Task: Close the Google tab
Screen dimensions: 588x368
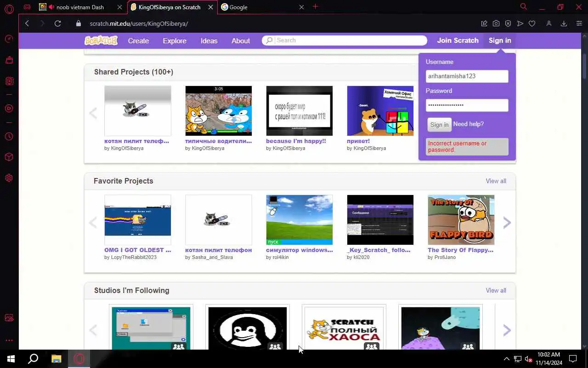Action: click(301, 7)
